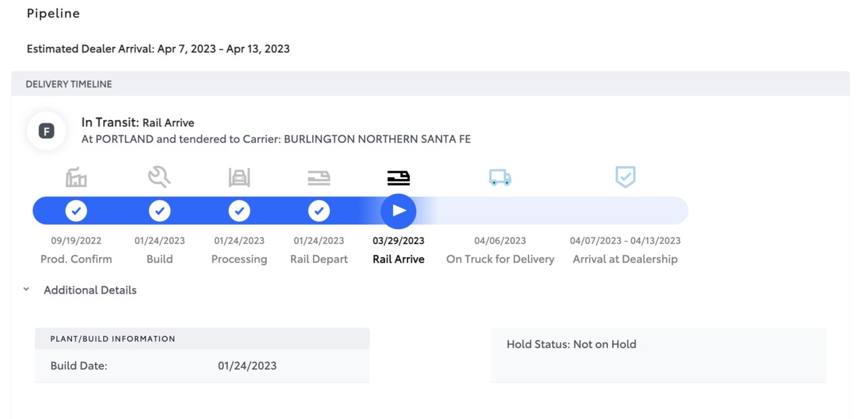The width and height of the screenshot is (868, 419).
Task: Click the gray Rail Depart train icon
Action: coord(319,178)
